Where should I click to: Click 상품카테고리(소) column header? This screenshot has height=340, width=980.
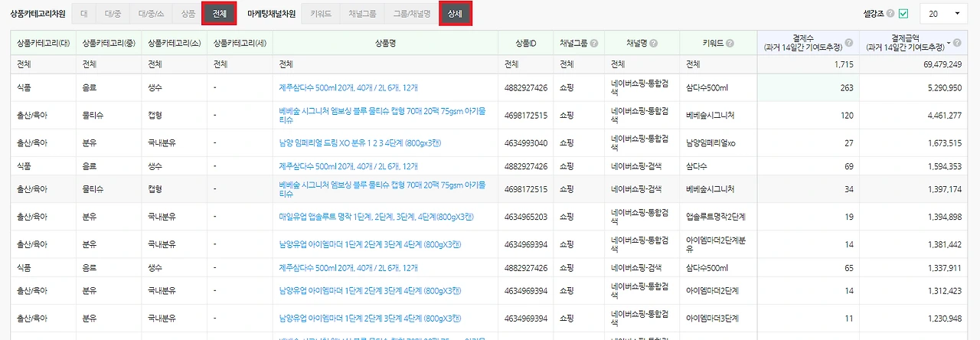tap(174, 44)
